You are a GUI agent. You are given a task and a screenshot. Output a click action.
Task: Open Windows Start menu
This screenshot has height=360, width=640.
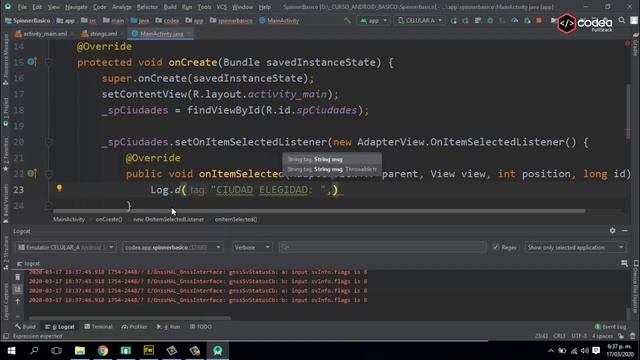(x=11, y=351)
